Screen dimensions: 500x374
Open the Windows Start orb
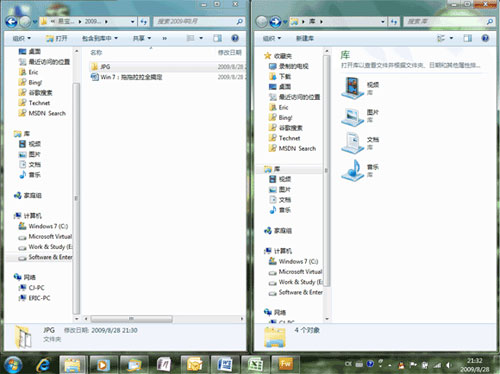click(13, 364)
